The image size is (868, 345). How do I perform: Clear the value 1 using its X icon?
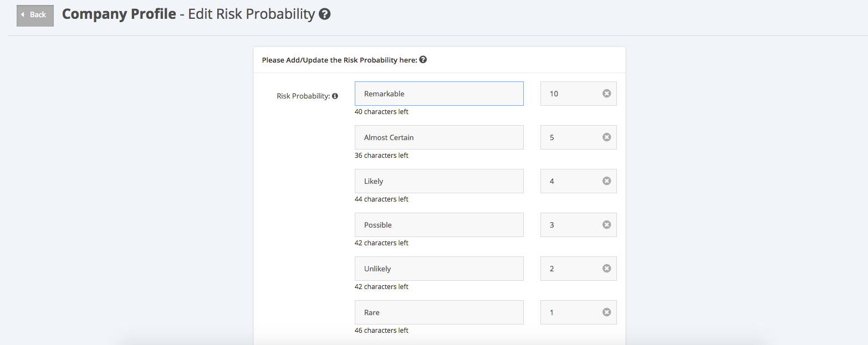pyautogui.click(x=606, y=312)
